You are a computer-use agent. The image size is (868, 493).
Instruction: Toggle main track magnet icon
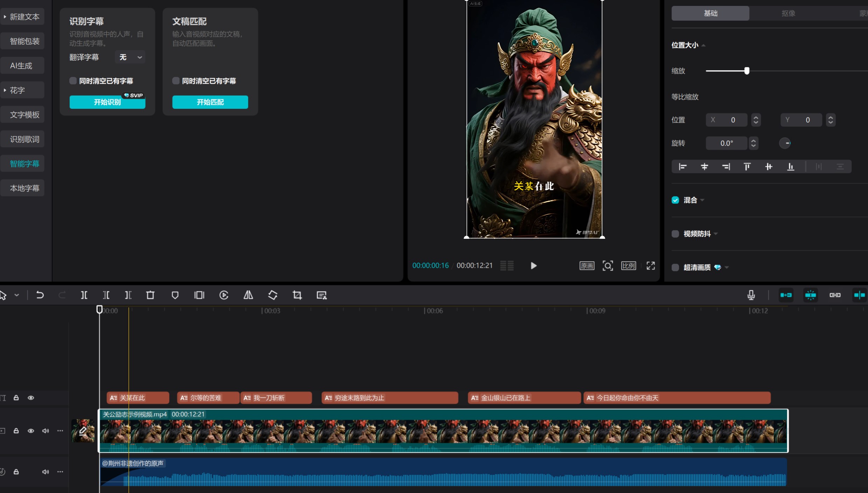pyautogui.click(x=786, y=295)
